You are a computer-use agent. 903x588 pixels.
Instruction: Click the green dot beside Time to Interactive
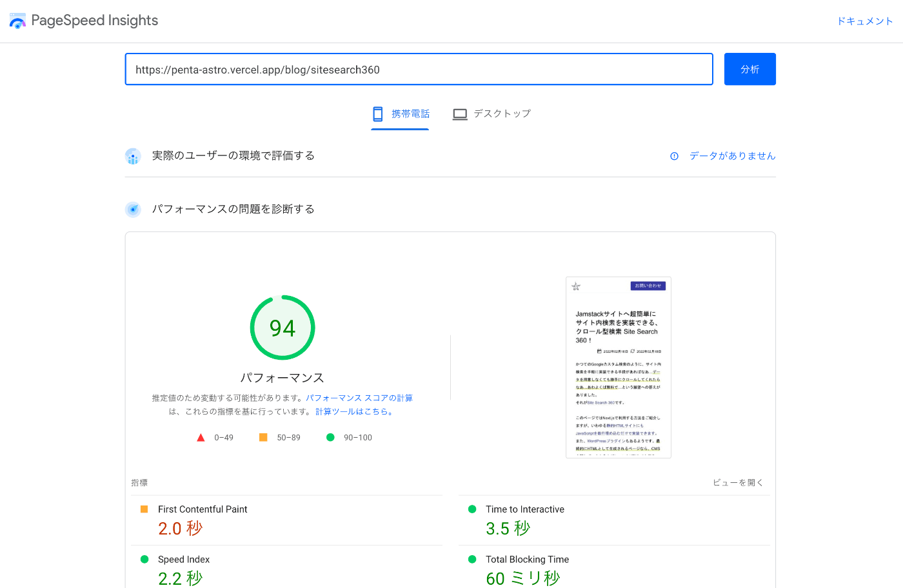[472, 509]
